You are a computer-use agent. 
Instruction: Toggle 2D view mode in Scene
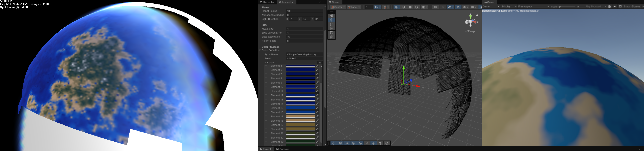pyautogui.click(x=435, y=7)
